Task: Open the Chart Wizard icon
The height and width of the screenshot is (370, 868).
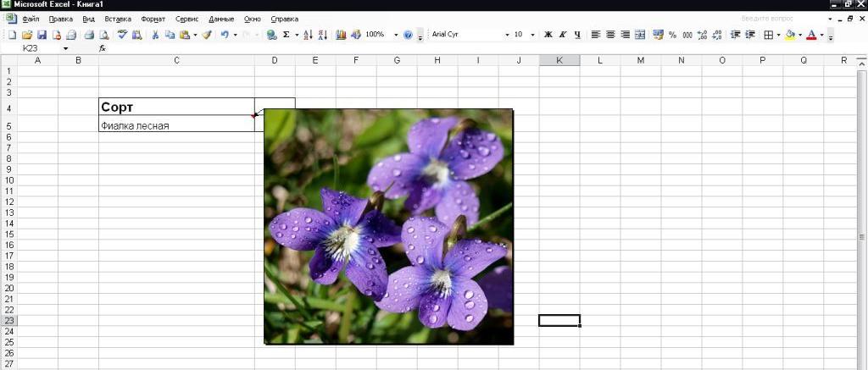Action: click(x=341, y=35)
